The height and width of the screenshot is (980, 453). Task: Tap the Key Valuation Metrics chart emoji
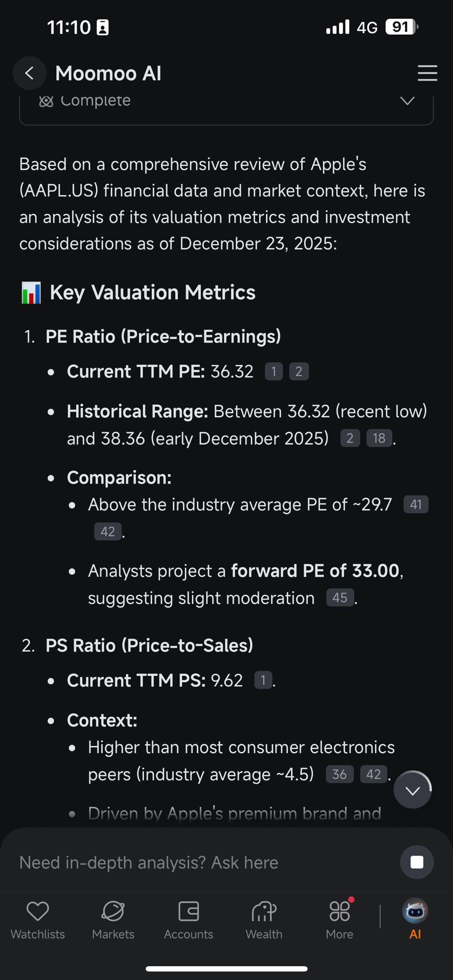click(31, 292)
